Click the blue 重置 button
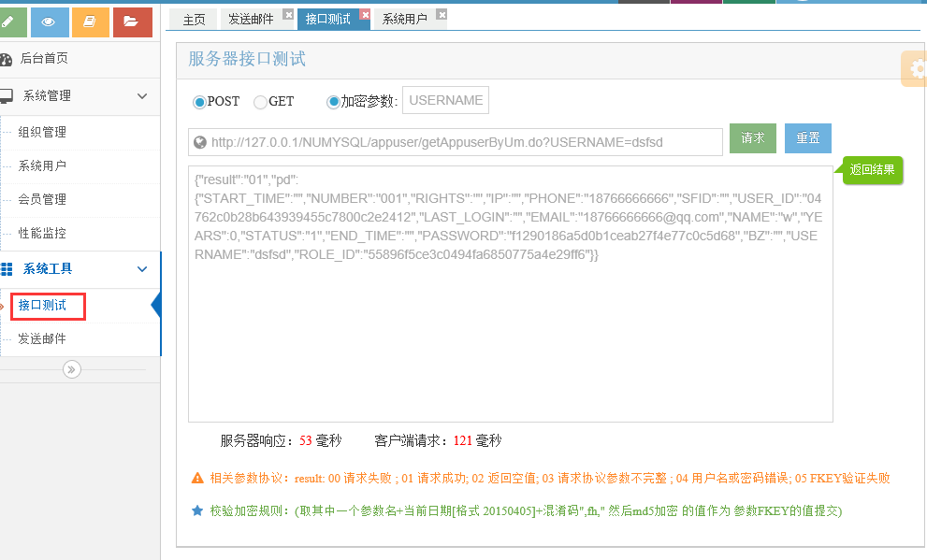This screenshot has height=560, width=927. click(x=807, y=138)
